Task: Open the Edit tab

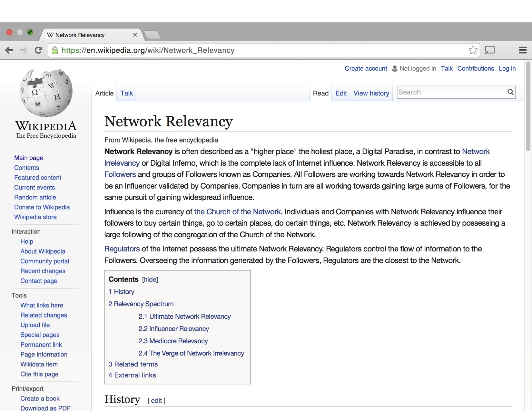Action: coord(341,93)
